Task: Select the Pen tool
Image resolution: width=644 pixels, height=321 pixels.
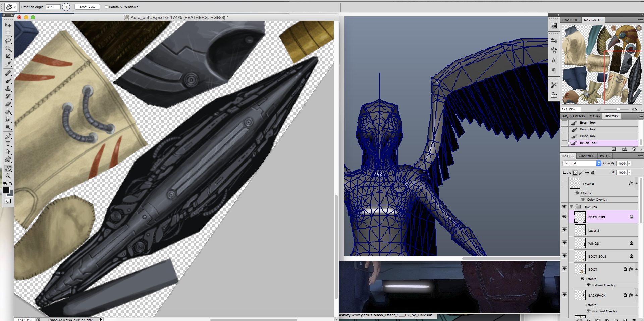Action: [8, 136]
